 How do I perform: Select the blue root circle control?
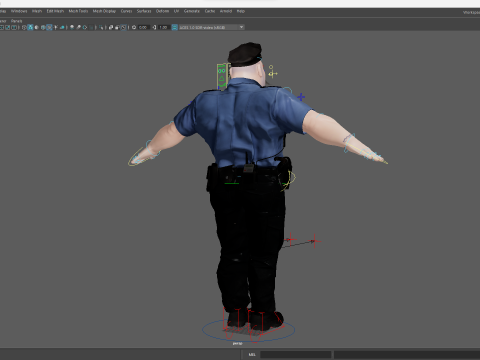pyautogui.click(x=248, y=330)
